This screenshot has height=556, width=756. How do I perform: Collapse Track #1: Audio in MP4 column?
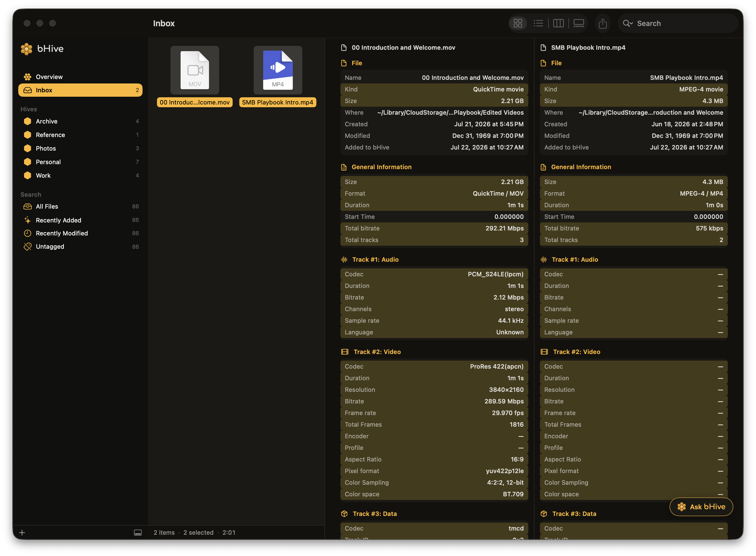click(x=575, y=259)
